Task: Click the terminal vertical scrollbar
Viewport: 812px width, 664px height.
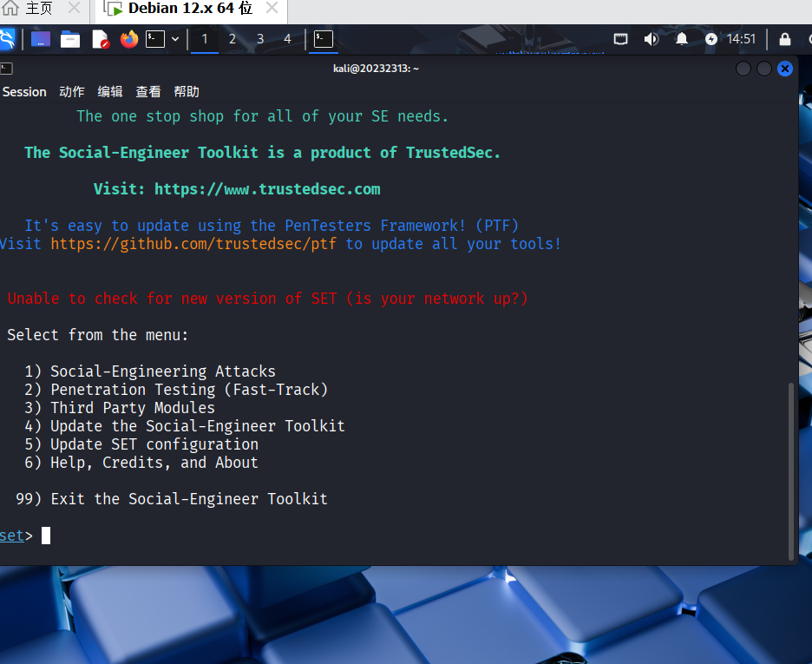Action: pyautogui.click(x=791, y=471)
